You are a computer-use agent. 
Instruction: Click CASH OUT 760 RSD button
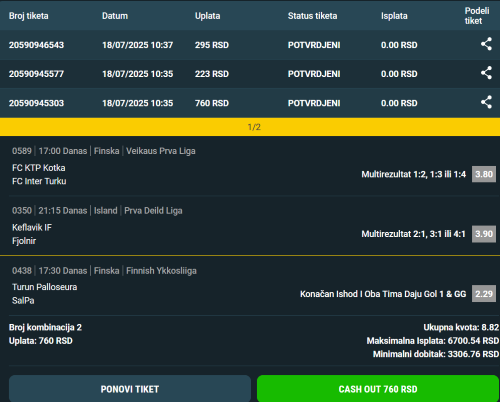pyautogui.click(x=378, y=389)
